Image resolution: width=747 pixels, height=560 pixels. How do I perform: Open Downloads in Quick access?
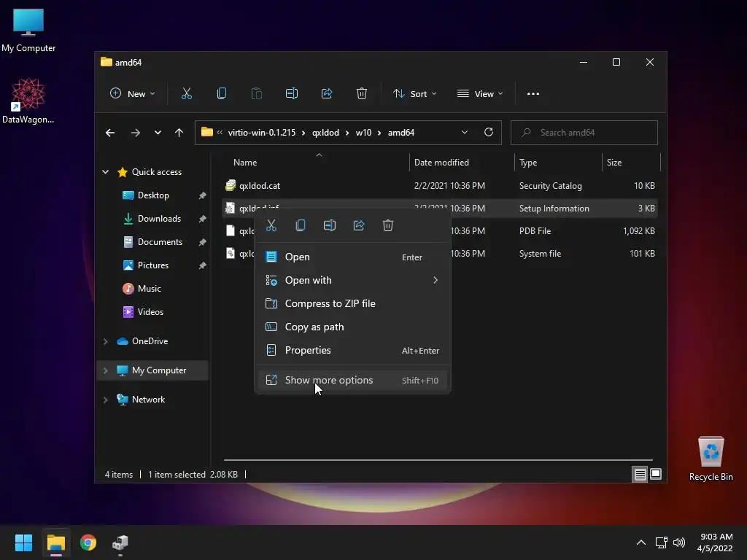coord(159,219)
